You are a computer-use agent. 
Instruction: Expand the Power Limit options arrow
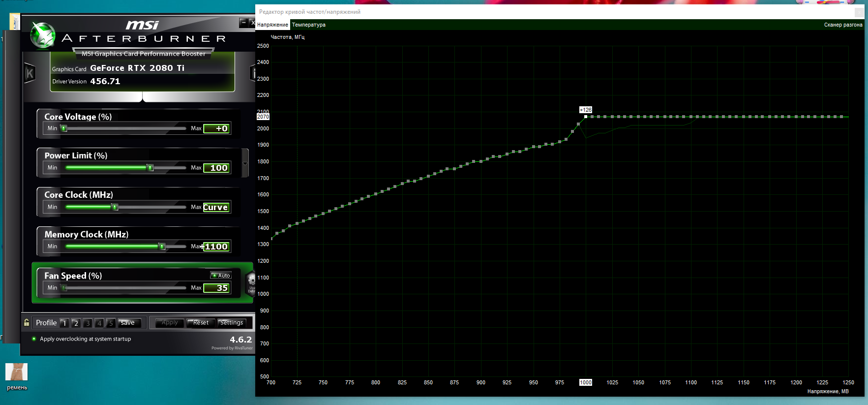pyautogui.click(x=245, y=163)
